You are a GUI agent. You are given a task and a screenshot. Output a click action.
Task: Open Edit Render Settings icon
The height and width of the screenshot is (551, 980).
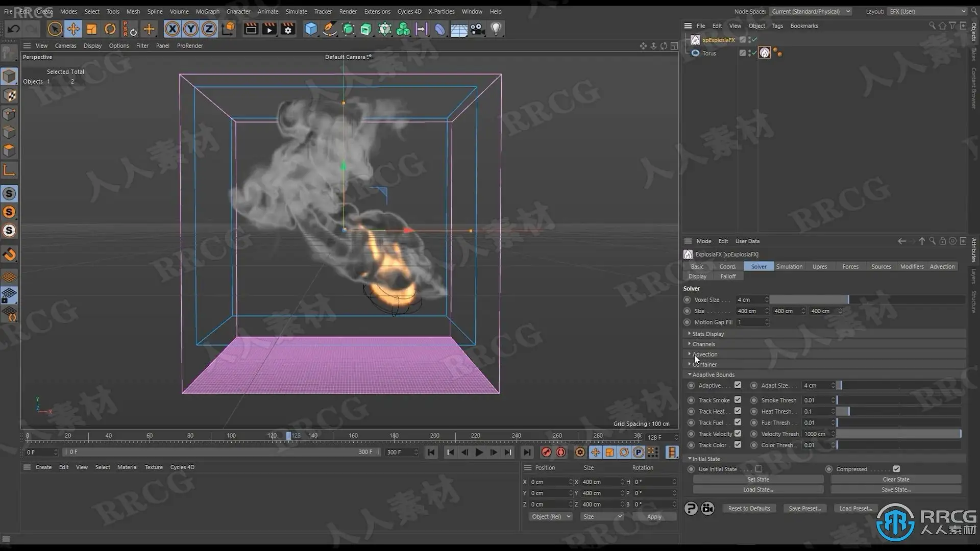[288, 29]
